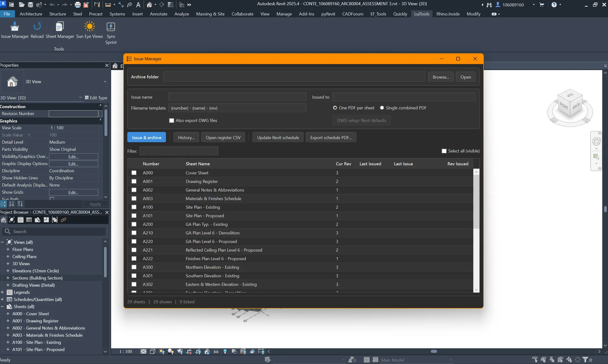
Task: Enable Also export DWG files checkbox
Action: point(172,120)
